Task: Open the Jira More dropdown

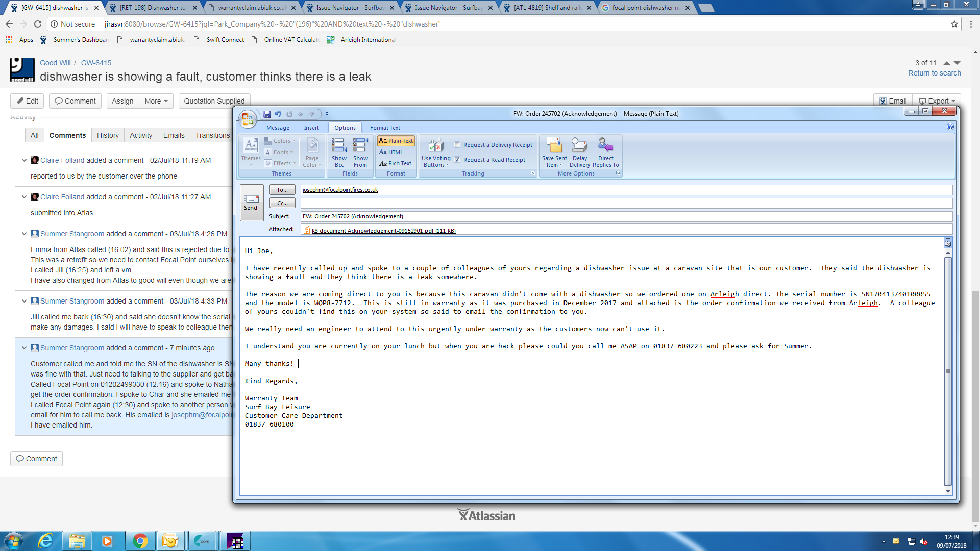Action: [156, 101]
